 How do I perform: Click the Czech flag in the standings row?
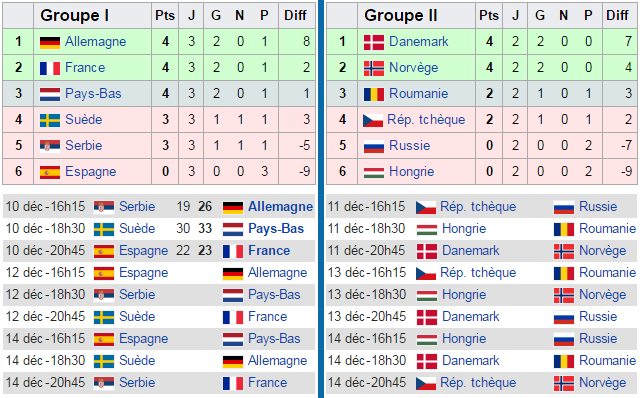tap(373, 120)
